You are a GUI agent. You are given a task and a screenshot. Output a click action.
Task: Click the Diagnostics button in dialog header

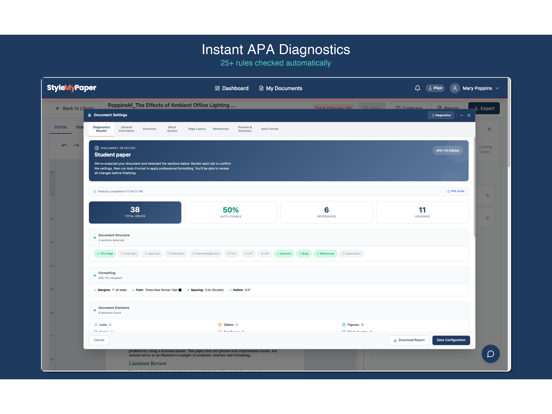tap(441, 115)
